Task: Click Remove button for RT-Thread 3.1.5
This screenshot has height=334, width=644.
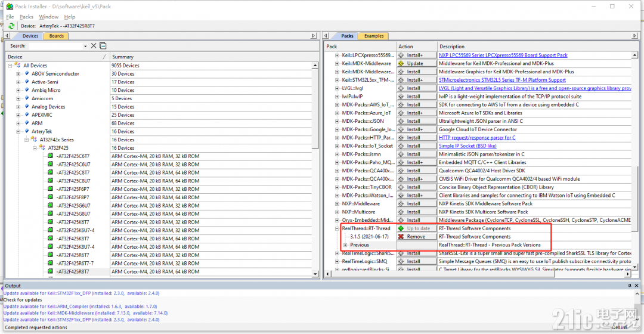Action: point(416,237)
